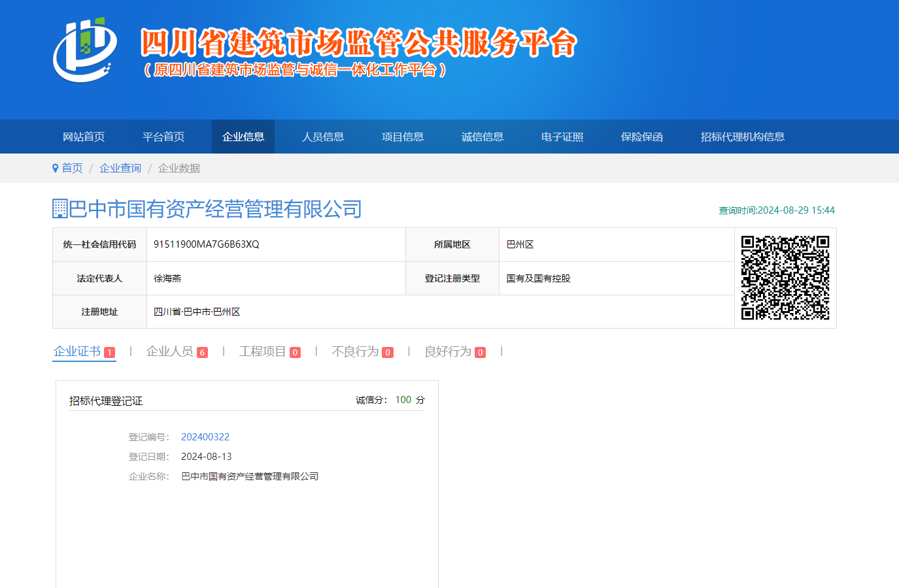The height and width of the screenshot is (588, 899).
Task: Open 招标代理机构信息 menu item
Action: coord(742,137)
